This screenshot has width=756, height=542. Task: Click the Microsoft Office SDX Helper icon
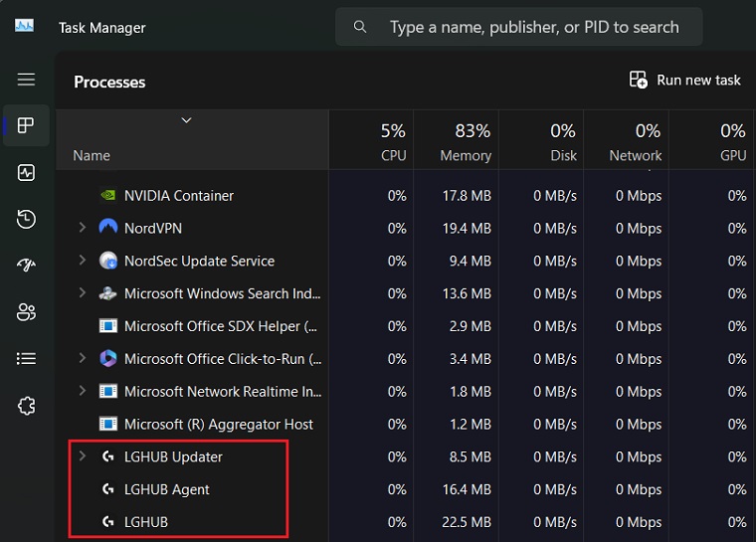pyautogui.click(x=108, y=326)
